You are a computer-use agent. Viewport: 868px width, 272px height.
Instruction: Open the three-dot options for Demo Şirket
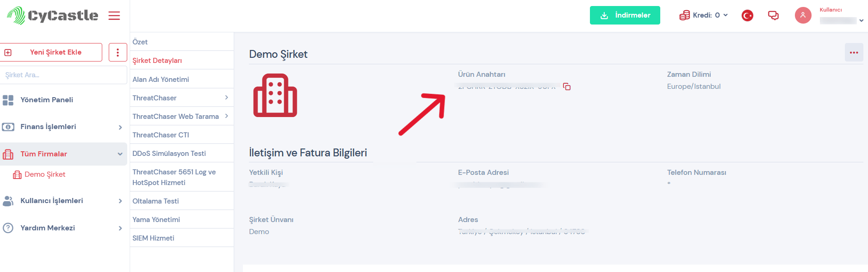[854, 53]
